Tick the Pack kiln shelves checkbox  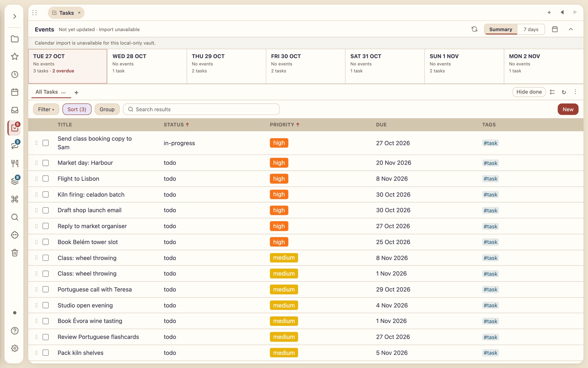[46, 353]
